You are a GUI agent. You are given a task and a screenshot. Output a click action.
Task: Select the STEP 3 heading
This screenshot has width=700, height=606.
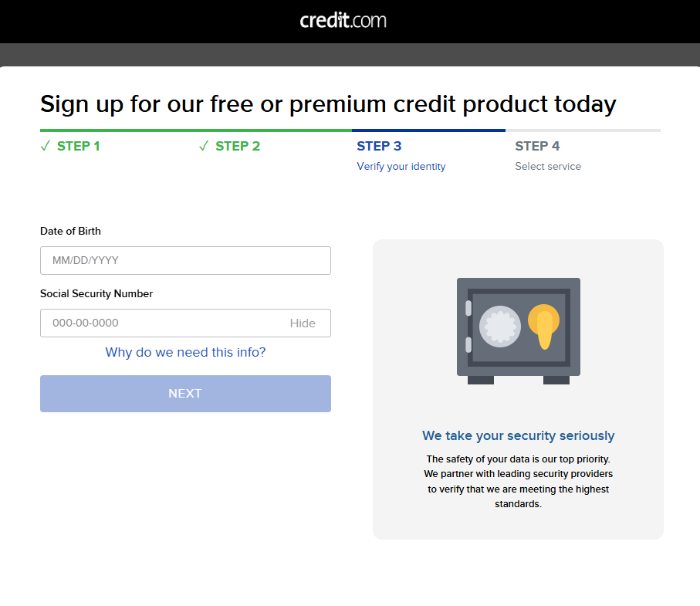[379, 146]
